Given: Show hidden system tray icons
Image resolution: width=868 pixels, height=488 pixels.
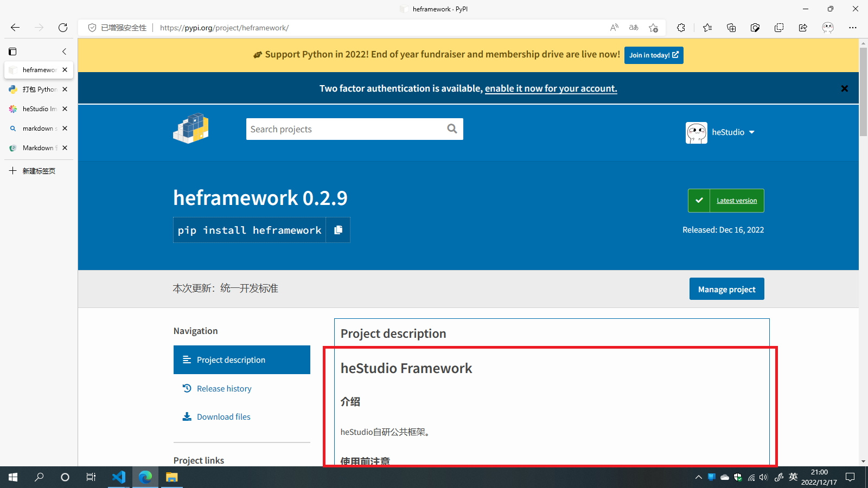Looking at the screenshot, I should 698,477.
